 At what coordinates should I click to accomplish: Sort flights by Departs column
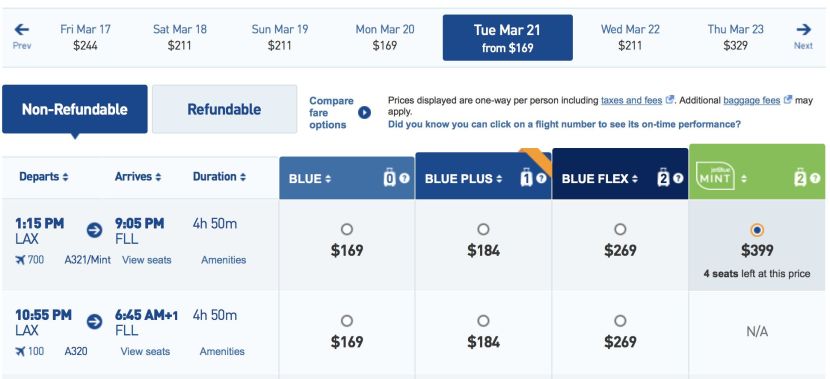coord(44,177)
